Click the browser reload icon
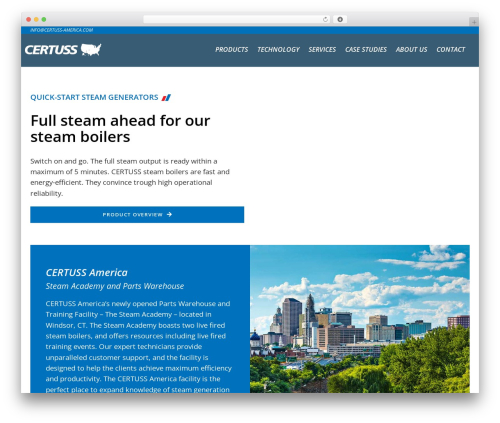Viewport: 500px width, 423px height. 325,20
